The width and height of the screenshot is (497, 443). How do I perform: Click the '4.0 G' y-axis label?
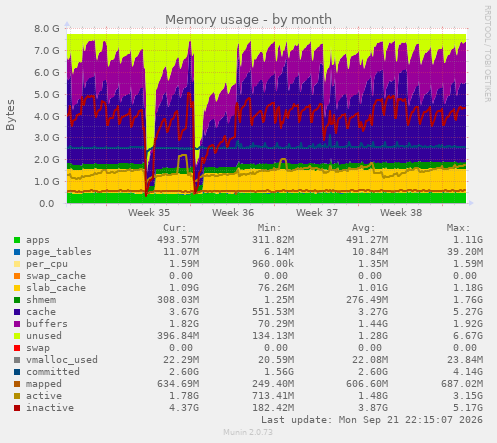pos(47,116)
